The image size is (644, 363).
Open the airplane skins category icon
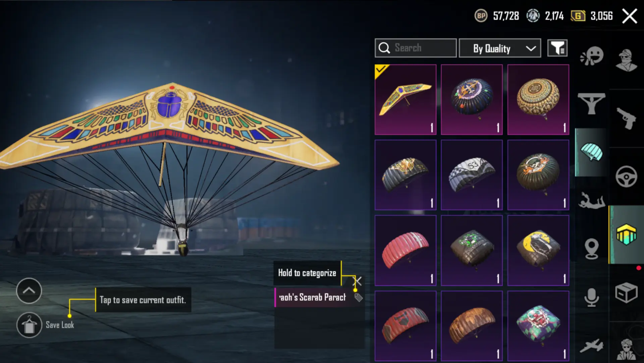click(x=592, y=346)
